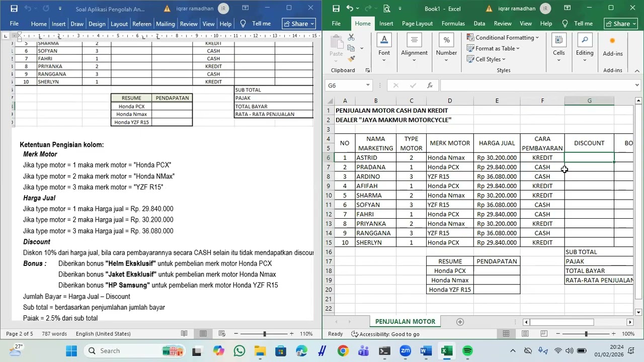Save the Word document using the Save icon

click(14, 9)
